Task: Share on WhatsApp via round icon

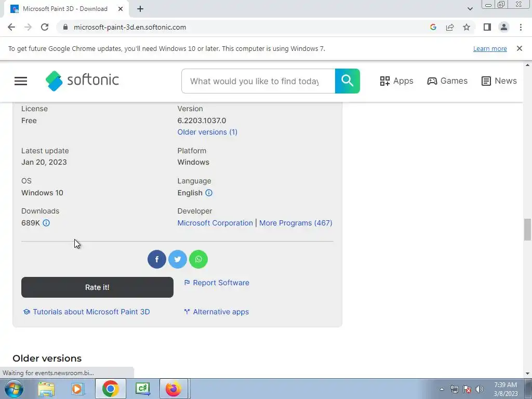Action: pyautogui.click(x=198, y=259)
